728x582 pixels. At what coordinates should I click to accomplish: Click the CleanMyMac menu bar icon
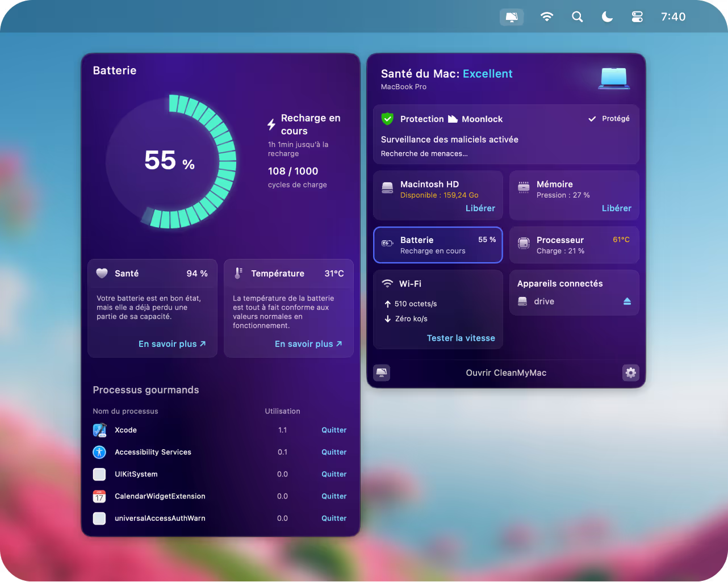(x=512, y=17)
